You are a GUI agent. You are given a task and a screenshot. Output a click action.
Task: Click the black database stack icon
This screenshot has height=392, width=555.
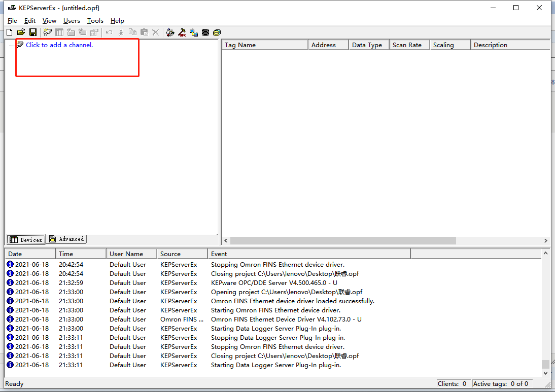pyautogui.click(x=205, y=32)
